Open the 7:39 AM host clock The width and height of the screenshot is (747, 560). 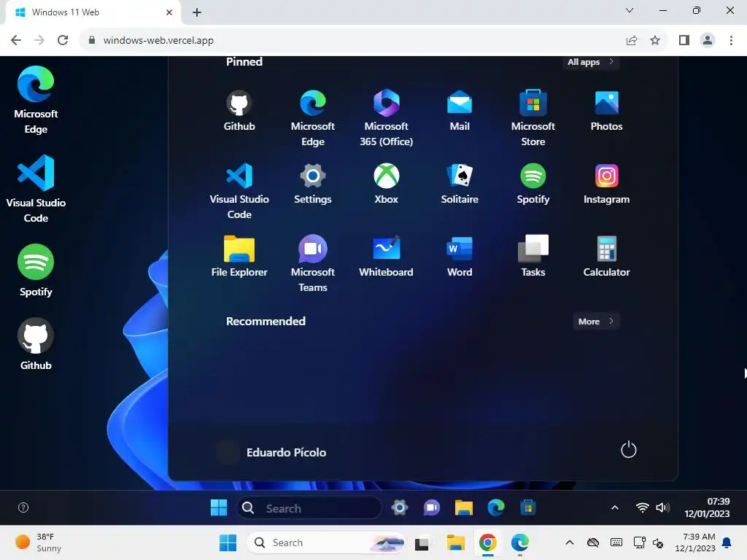click(x=694, y=542)
